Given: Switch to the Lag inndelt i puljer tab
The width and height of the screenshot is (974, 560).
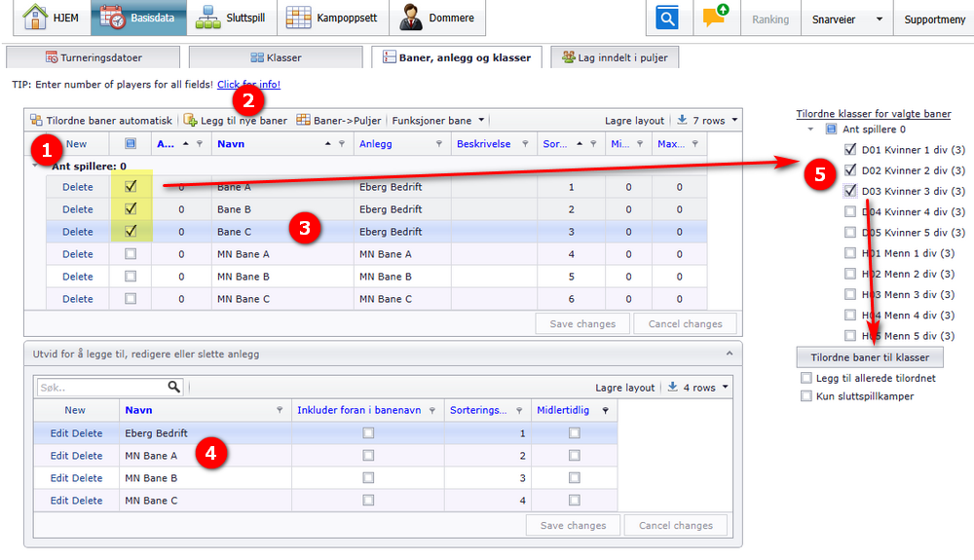Looking at the screenshot, I should pos(615,57).
